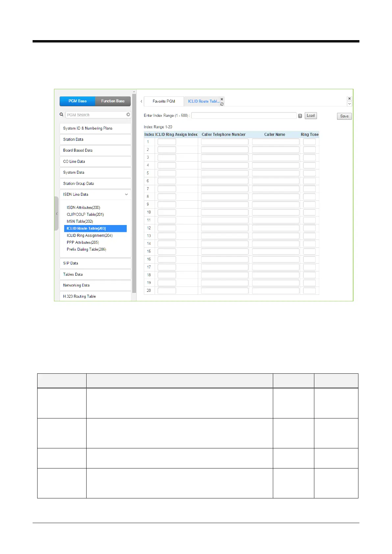Viewport: 392px width, 554px height.
Task: Open Tables Data menu
Action: (95, 274)
